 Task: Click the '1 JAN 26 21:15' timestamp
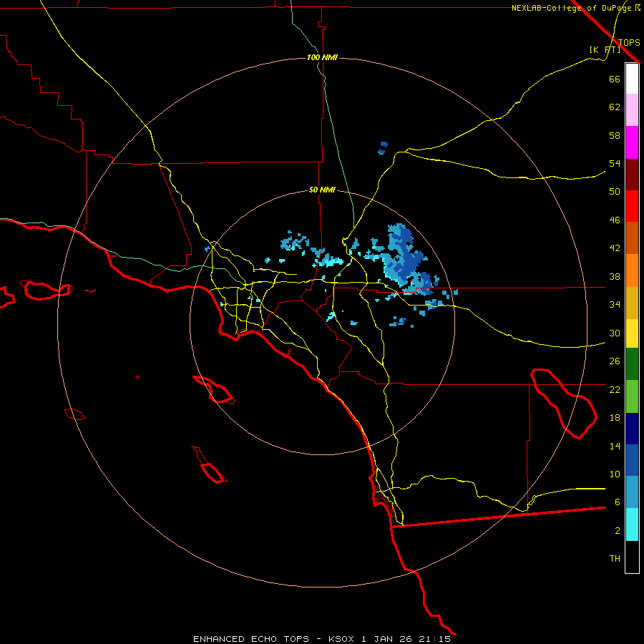tap(406, 639)
